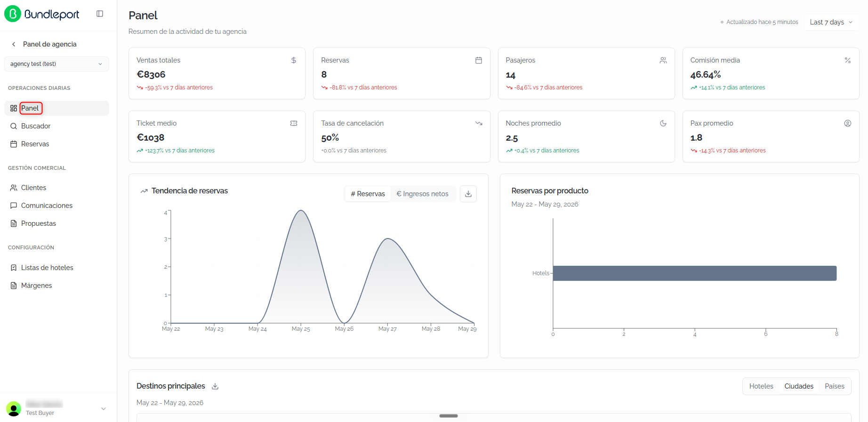Select the Países tab

pos(835,386)
